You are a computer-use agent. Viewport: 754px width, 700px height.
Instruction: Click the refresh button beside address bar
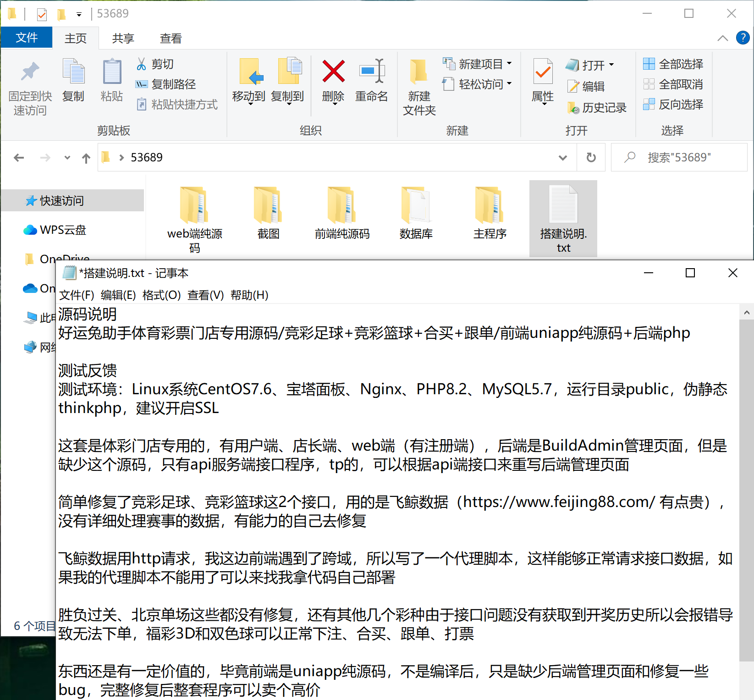591,158
